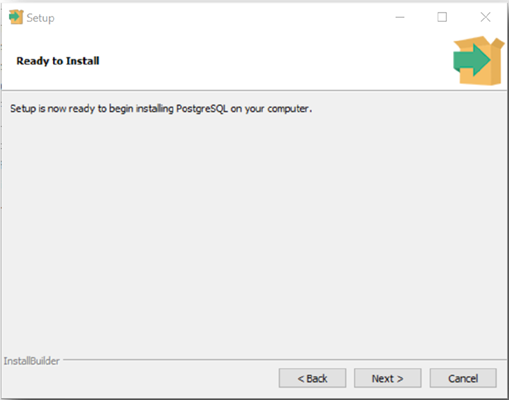
Task: Return to previous step with < Back
Action: (312, 378)
